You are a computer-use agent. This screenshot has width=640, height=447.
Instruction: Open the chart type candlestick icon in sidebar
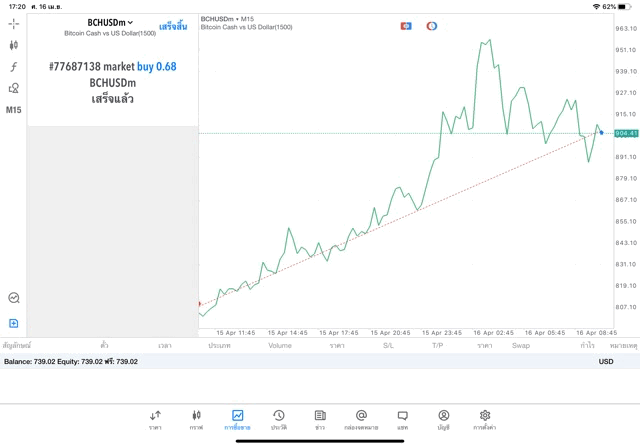[x=13, y=45]
